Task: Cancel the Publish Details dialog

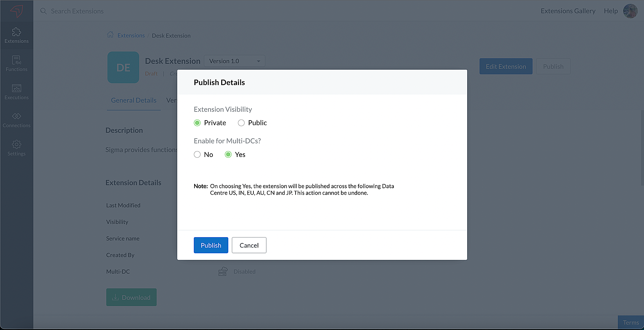Action: point(249,245)
